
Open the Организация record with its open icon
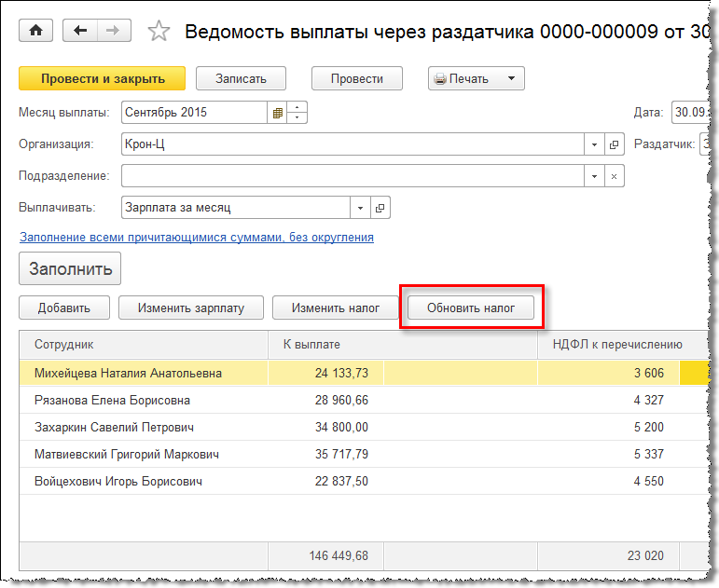[x=614, y=144]
